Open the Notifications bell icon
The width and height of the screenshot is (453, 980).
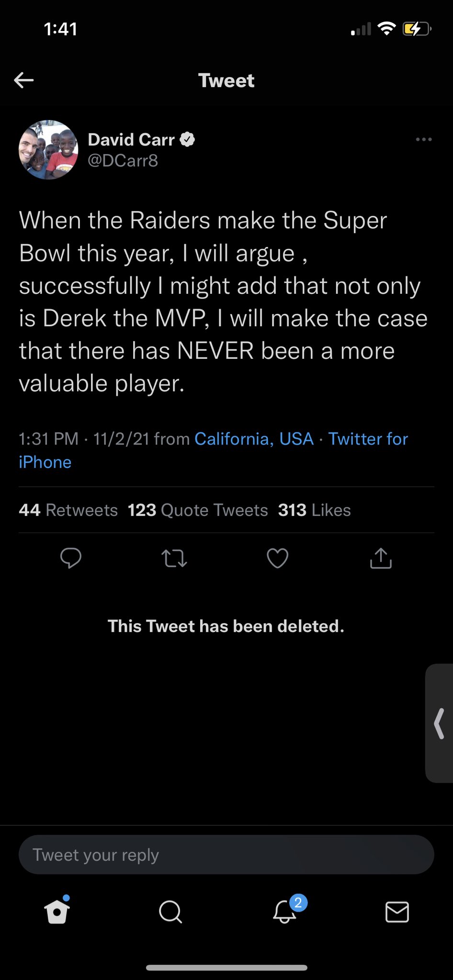click(284, 911)
